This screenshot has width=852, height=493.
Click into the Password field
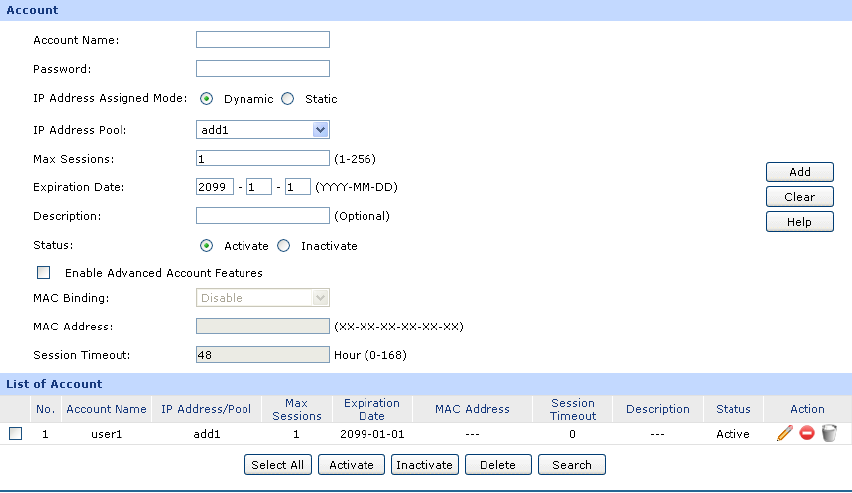coord(263,69)
